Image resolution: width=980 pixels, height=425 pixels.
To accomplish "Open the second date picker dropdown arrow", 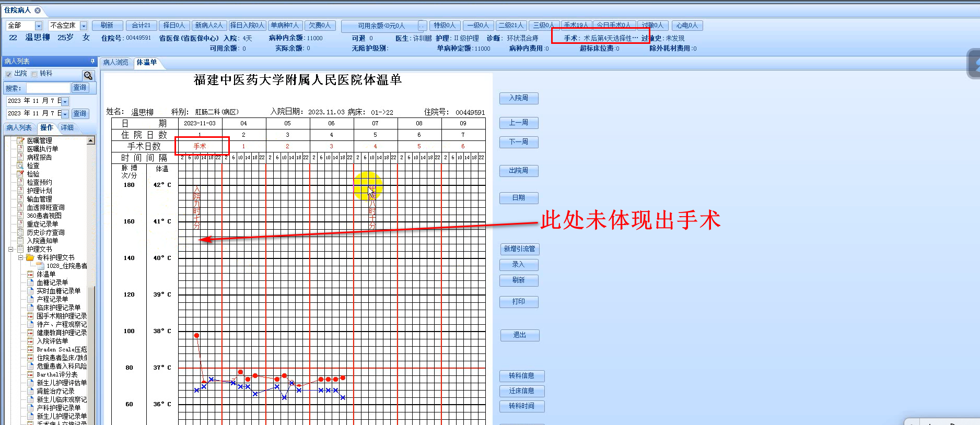I will pyautogui.click(x=65, y=114).
